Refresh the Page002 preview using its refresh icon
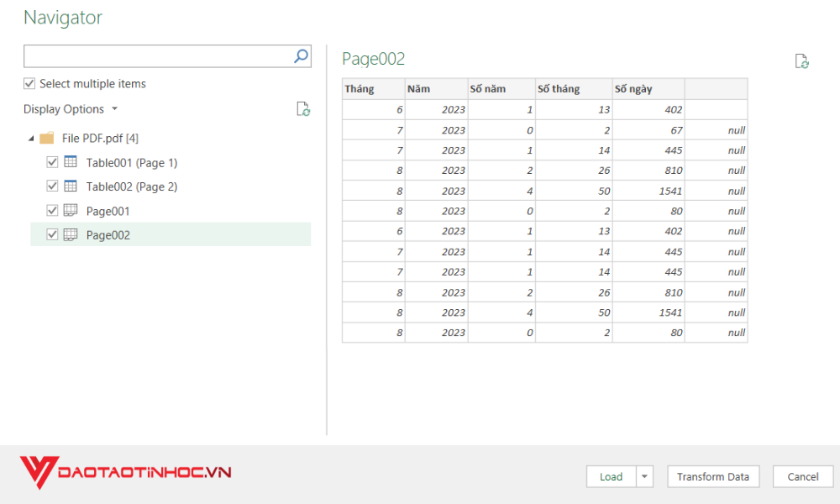The width and height of the screenshot is (840, 504). click(802, 60)
